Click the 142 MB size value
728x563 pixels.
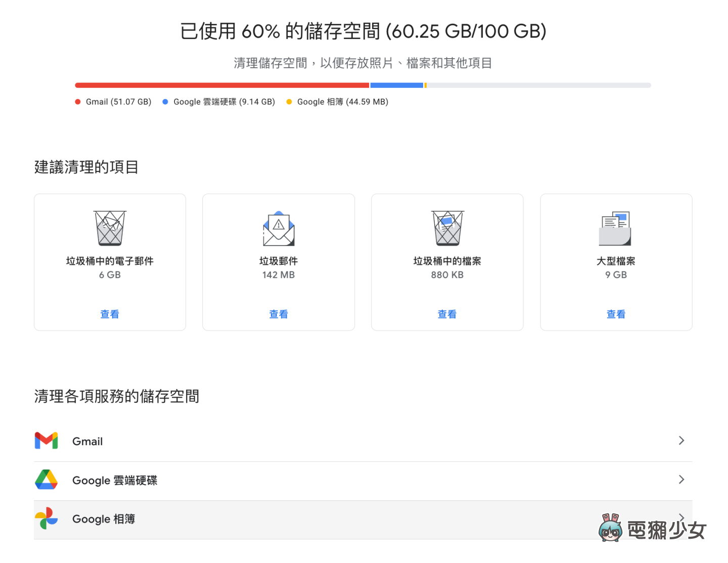[x=279, y=275]
